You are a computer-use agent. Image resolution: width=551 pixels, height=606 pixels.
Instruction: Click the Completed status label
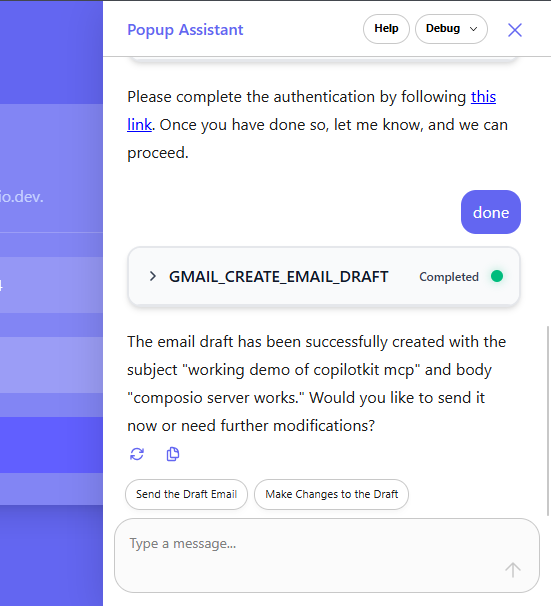tap(449, 277)
